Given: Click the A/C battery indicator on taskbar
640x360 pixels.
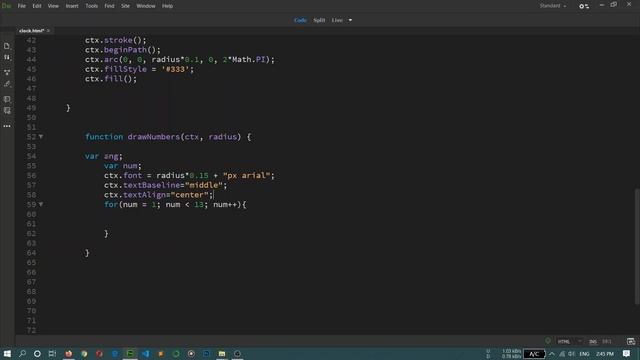Looking at the screenshot, I should point(534,354).
